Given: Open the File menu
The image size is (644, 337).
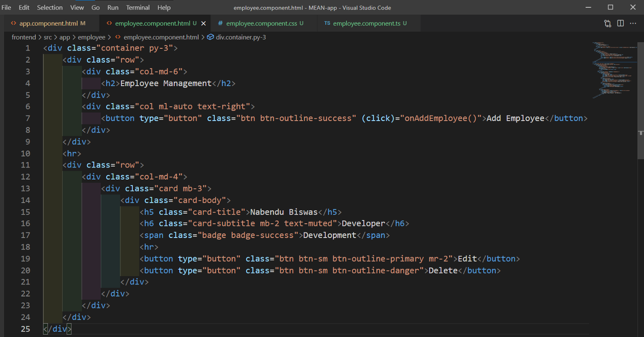Looking at the screenshot, I should [6, 7].
